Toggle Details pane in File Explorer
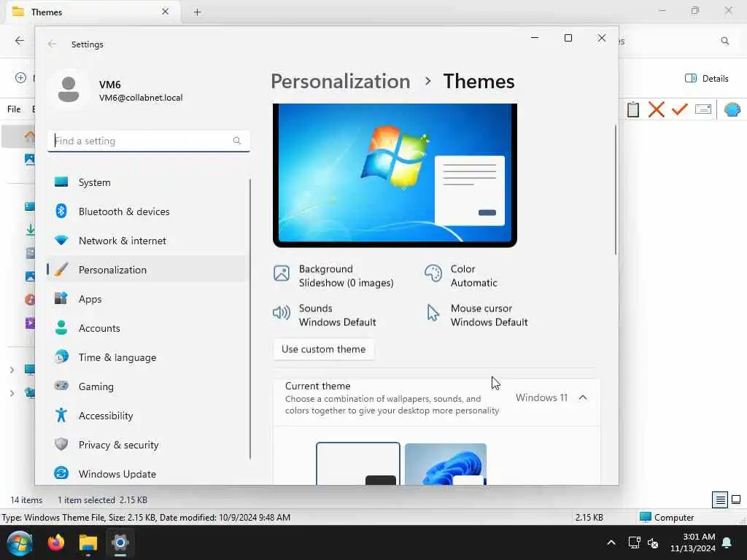This screenshot has width=747, height=560. tap(706, 79)
